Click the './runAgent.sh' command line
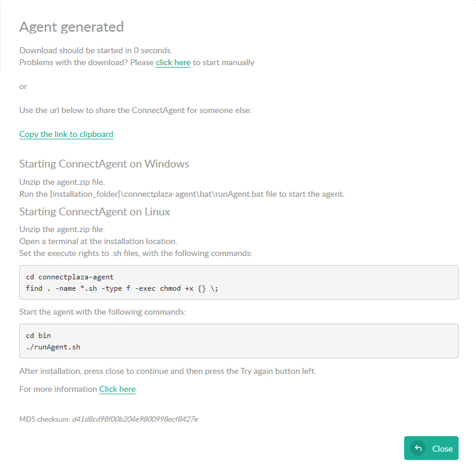476x466 pixels. (x=53, y=347)
